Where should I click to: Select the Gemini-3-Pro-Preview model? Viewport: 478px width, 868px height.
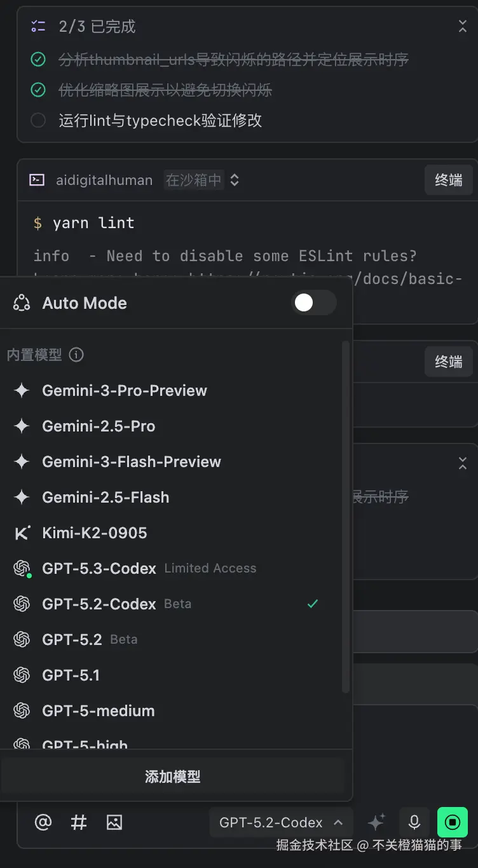[x=125, y=391]
